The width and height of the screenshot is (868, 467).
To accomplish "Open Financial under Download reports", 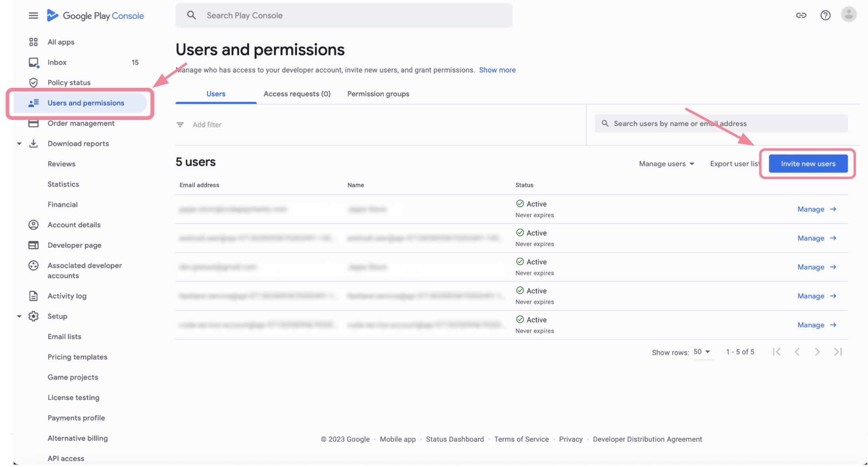I will click(x=63, y=205).
